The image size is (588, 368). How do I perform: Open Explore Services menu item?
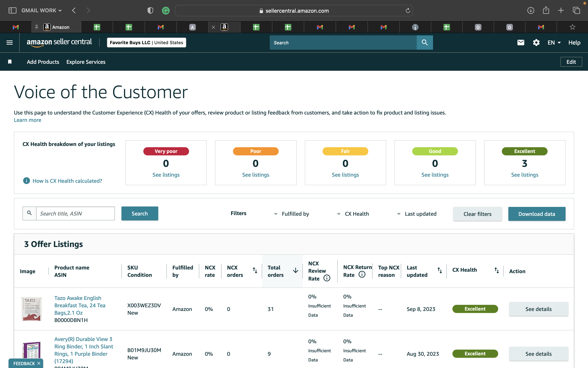coord(86,62)
